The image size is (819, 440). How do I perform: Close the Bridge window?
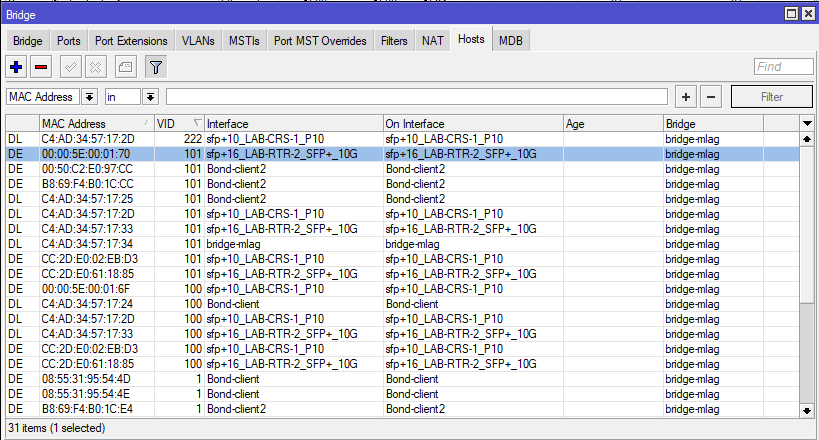(x=808, y=14)
